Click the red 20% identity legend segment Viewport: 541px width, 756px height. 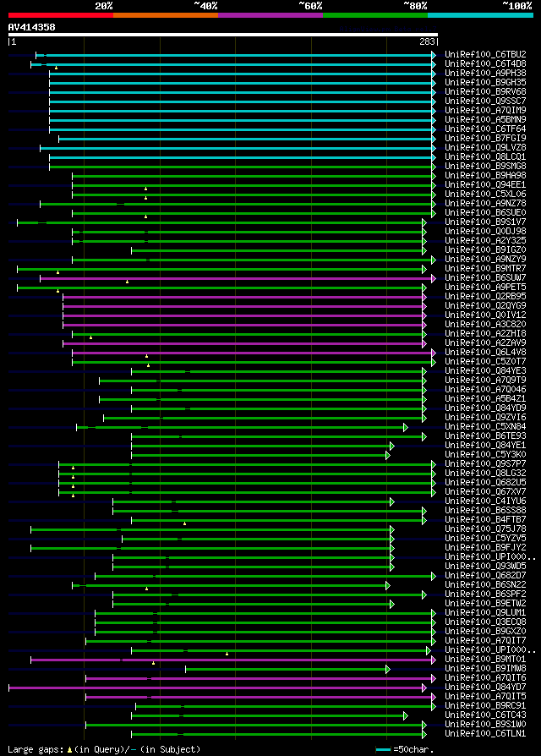(x=61, y=15)
